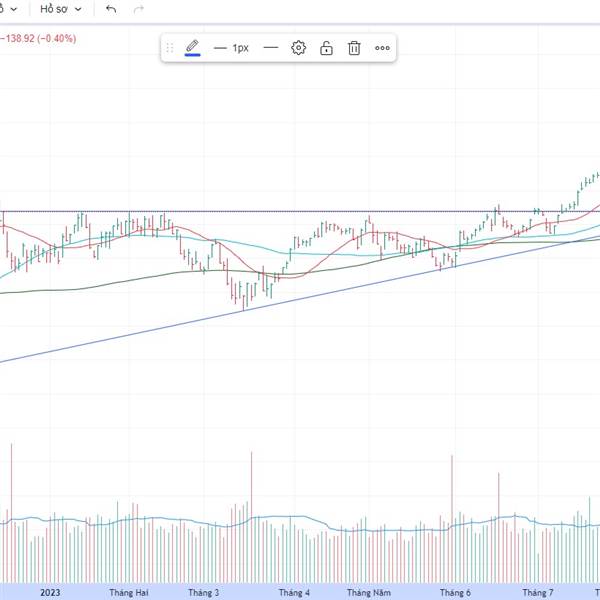
Task: Click the Tháng 3 time axis label
Action: pos(203,592)
